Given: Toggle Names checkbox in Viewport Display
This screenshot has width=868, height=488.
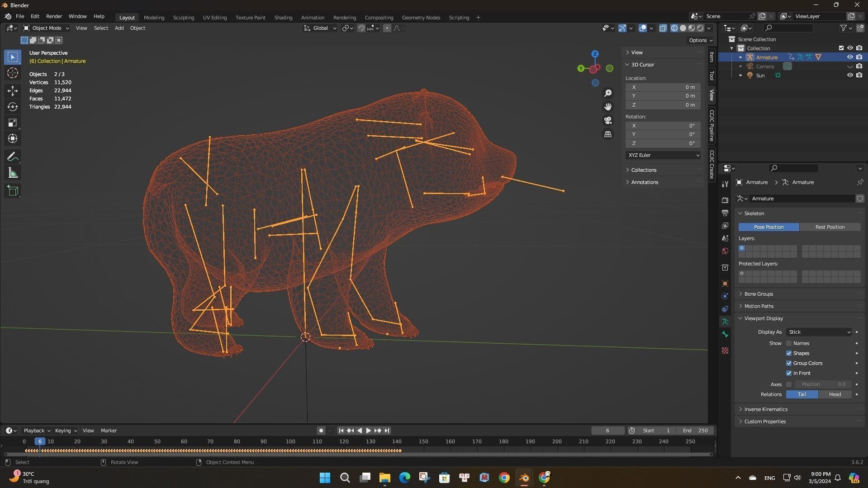Looking at the screenshot, I should pos(789,343).
